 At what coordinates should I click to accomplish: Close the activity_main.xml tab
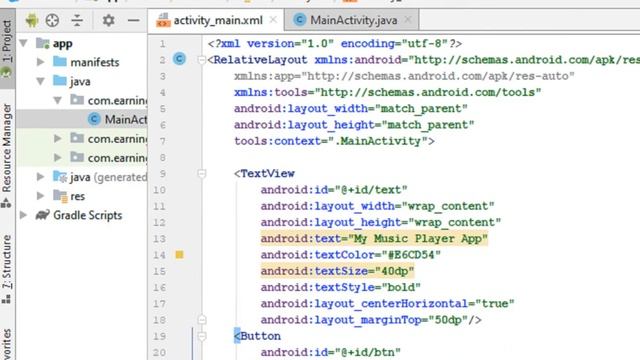coord(273,20)
